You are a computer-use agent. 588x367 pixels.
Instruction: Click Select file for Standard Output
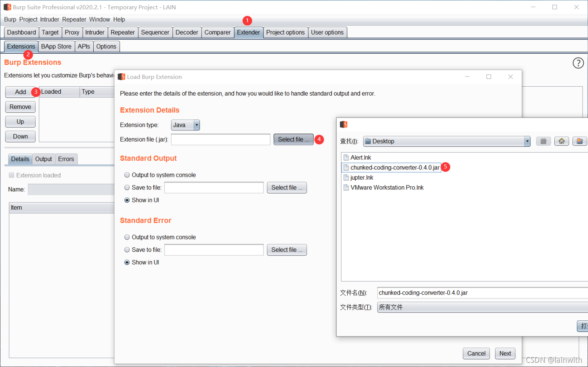(287, 188)
